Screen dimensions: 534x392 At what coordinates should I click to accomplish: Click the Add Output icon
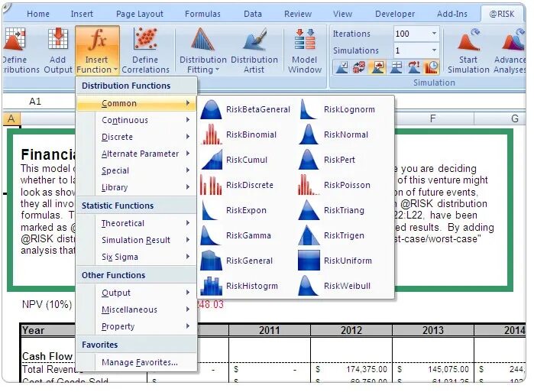(x=57, y=50)
